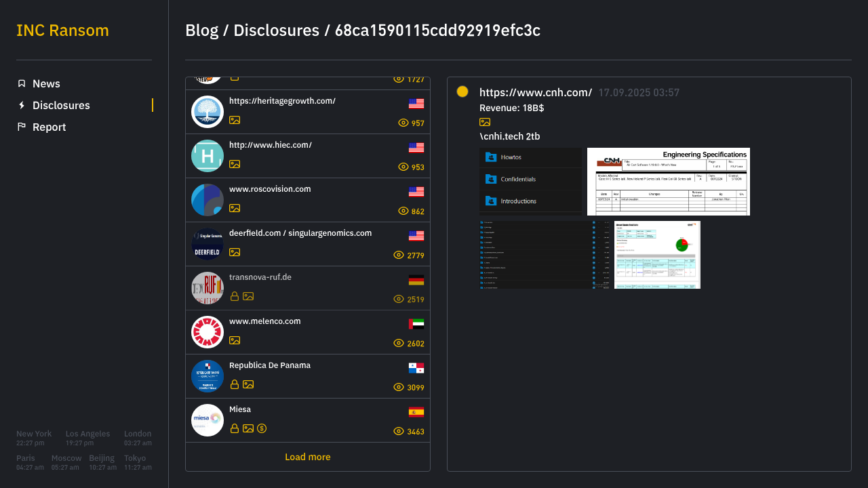Click Load more button

[x=308, y=457]
